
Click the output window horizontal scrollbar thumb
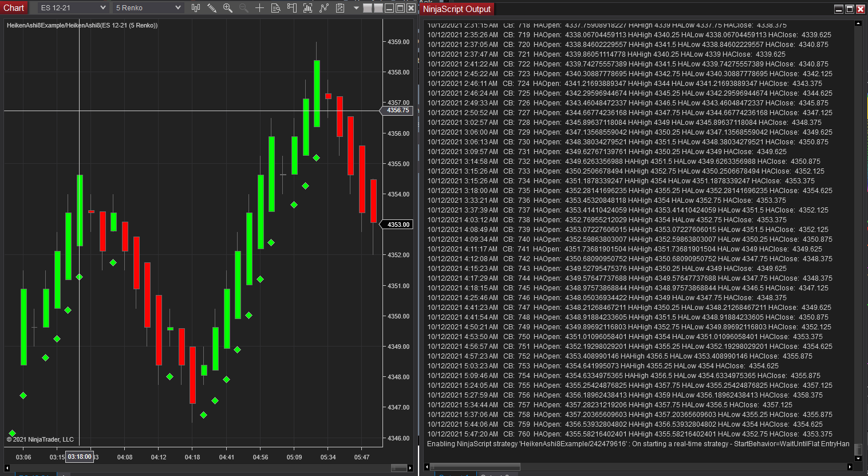point(475,467)
